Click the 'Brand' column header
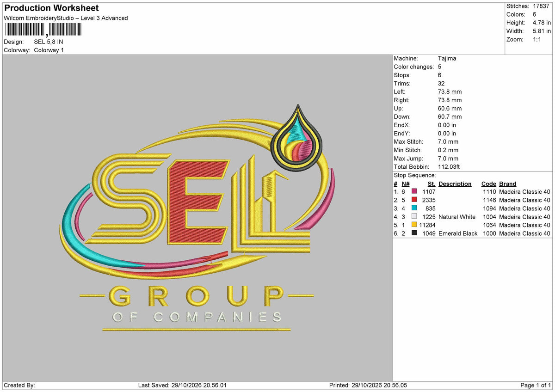Screen dimensions: 555x392 [x=508, y=184]
